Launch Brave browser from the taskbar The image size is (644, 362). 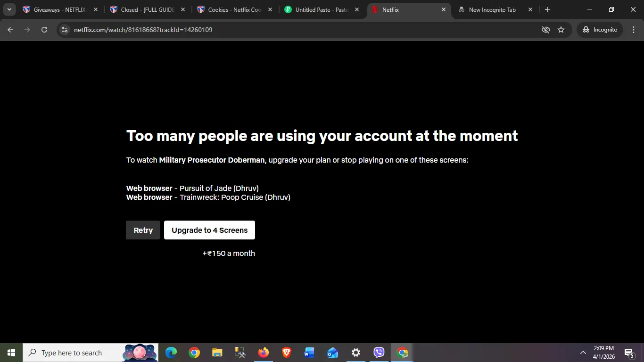coord(286,353)
